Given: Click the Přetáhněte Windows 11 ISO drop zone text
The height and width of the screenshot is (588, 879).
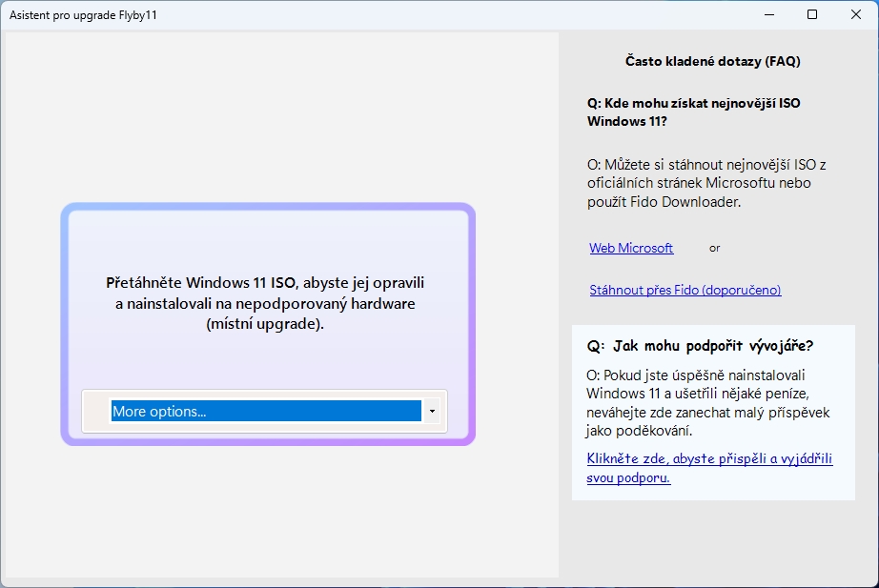Looking at the screenshot, I should pos(265,303).
